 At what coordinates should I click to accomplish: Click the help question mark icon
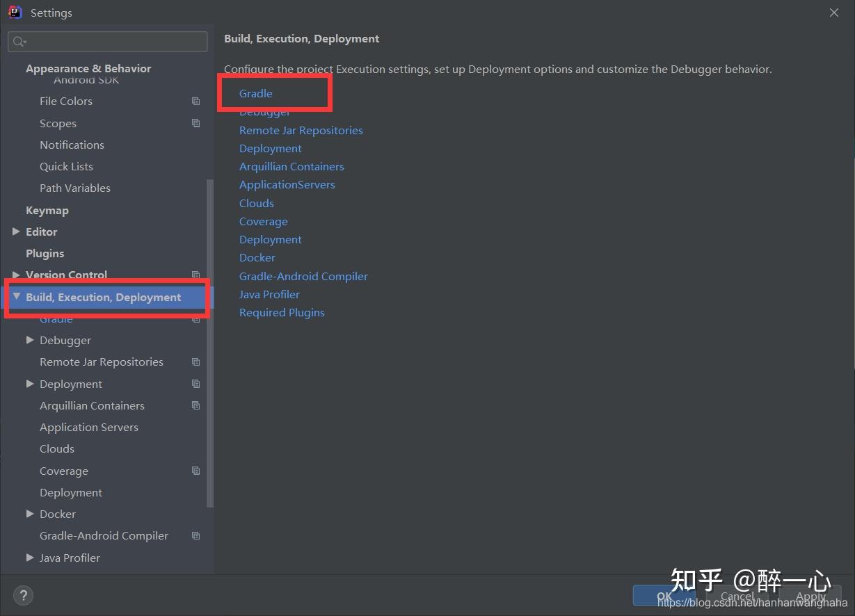pos(23,595)
